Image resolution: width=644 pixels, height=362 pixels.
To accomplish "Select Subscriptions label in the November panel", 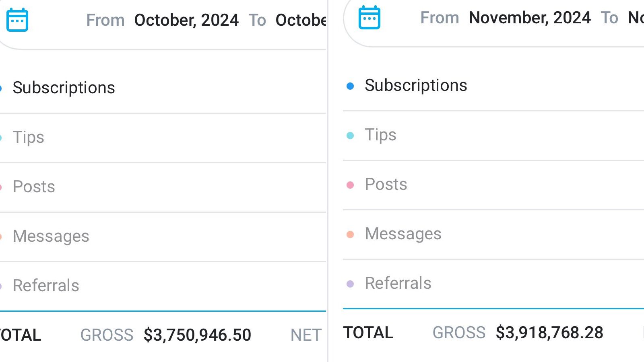I will (x=416, y=85).
